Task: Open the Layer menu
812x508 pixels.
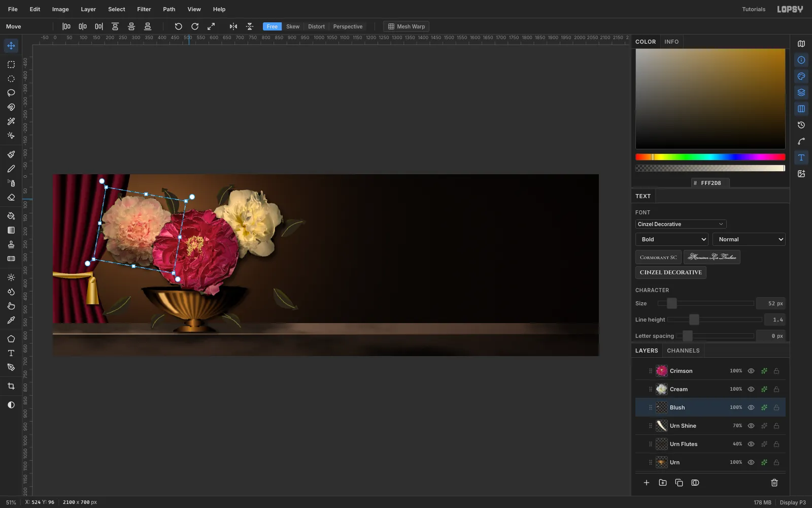Action: tap(88, 9)
